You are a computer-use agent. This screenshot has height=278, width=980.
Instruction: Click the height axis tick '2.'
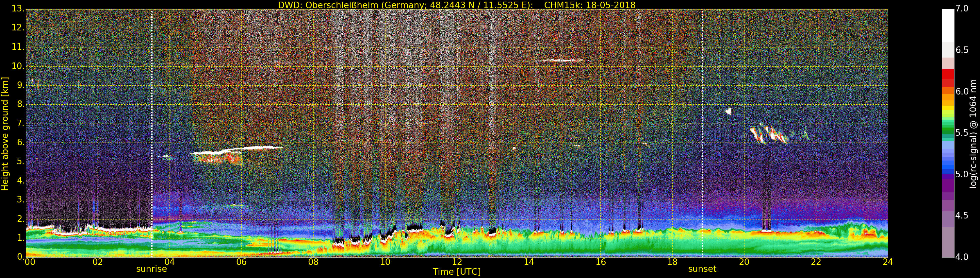(21, 218)
